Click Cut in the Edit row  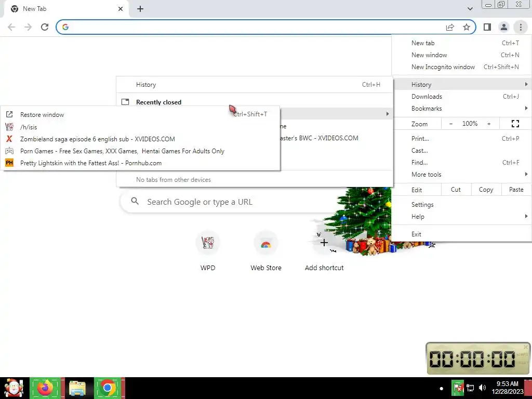pyautogui.click(x=456, y=190)
